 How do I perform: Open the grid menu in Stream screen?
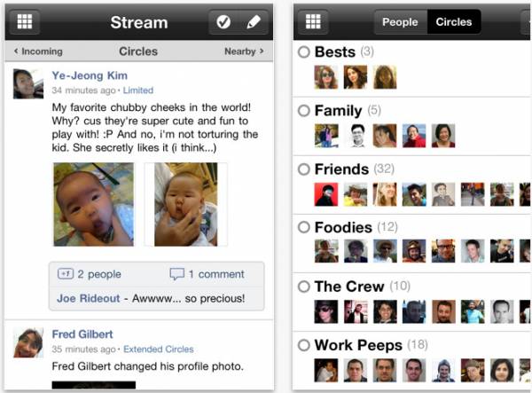tap(25, 22)
